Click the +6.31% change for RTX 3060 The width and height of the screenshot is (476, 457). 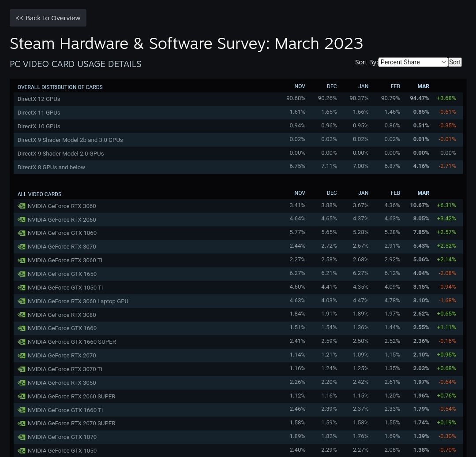[446, 205]
